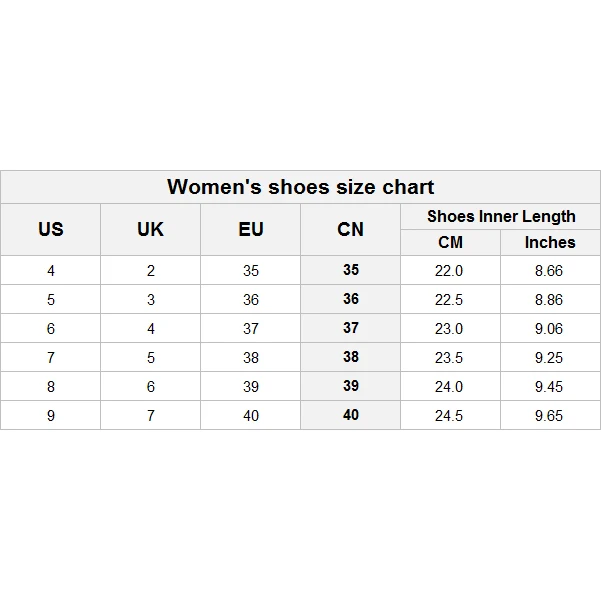Click the 22.0 CM length cell
The image size is (601, 601).
click(449, 271)
